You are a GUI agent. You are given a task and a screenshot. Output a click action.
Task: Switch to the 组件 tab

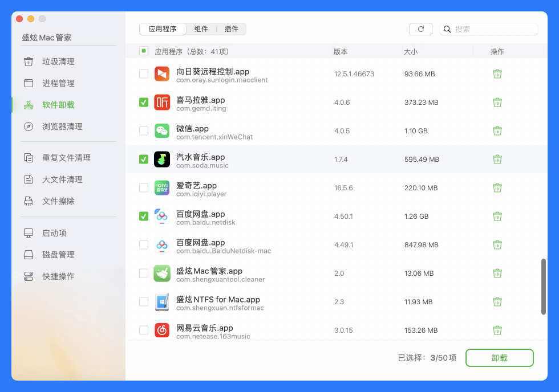pos(202,28)
